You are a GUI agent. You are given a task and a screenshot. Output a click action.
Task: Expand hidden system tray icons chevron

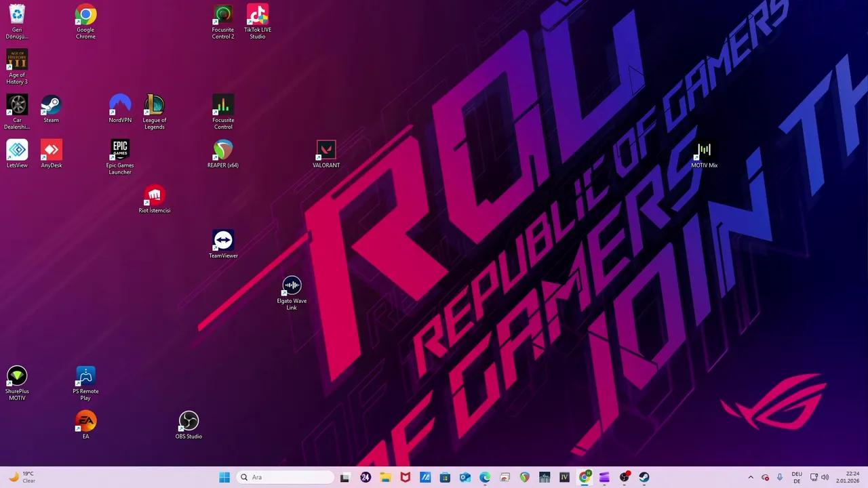click(751, 477)
